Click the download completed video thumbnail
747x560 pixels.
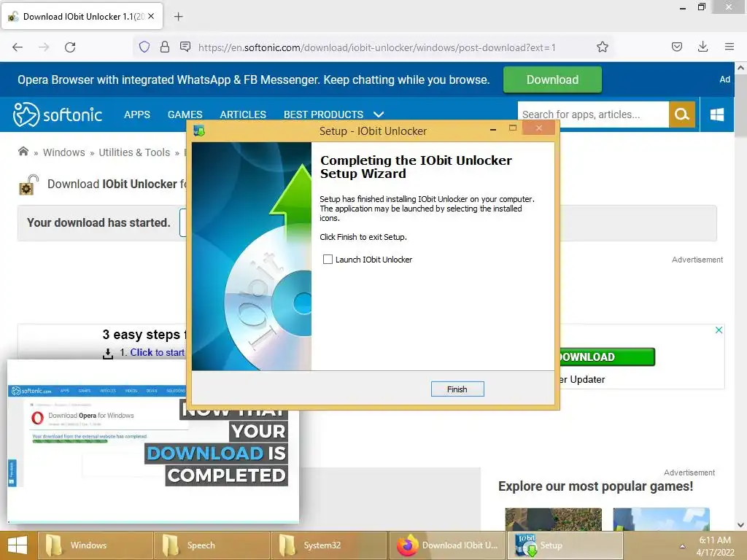coord(153,441)
